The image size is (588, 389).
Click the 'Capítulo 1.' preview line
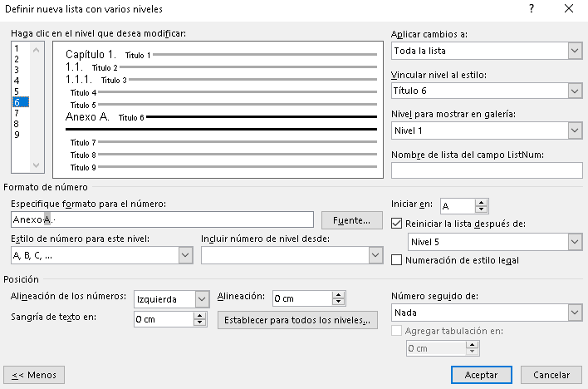click(221, 55)
